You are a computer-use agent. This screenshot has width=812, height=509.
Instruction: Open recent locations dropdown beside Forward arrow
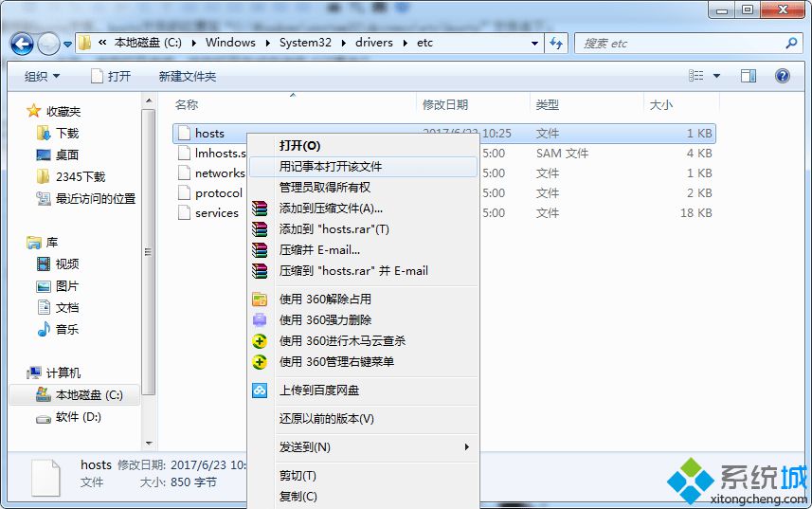coord(67,45)
